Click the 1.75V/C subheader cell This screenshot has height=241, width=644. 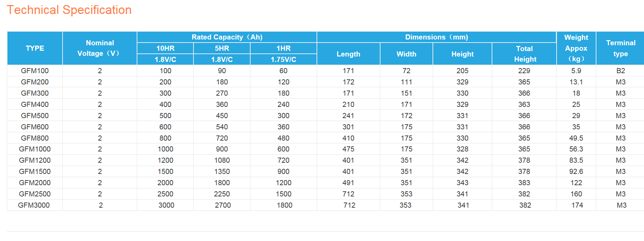(283, 60)
